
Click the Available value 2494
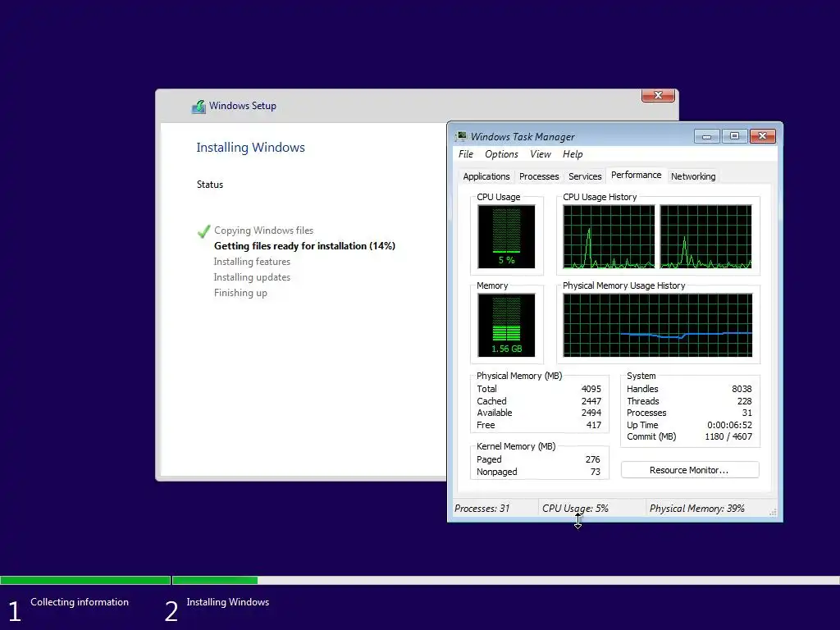pyautogui.click(x=591, y=413)
